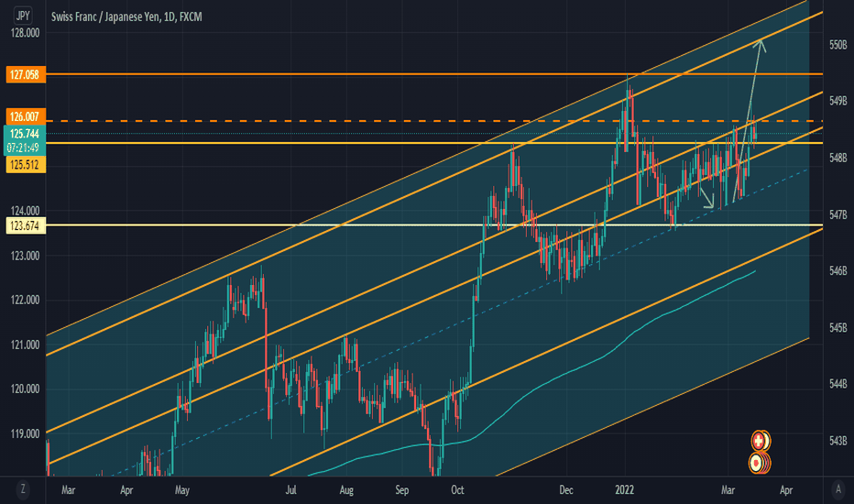
Task: Click the orange 127.058 price label
Action: tap(25, 74)
